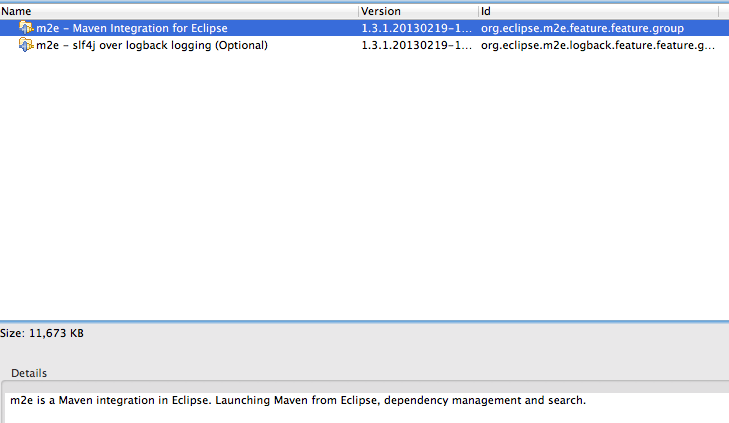
Task: Sort by the Id column header
Action: [x=598, y=11]
